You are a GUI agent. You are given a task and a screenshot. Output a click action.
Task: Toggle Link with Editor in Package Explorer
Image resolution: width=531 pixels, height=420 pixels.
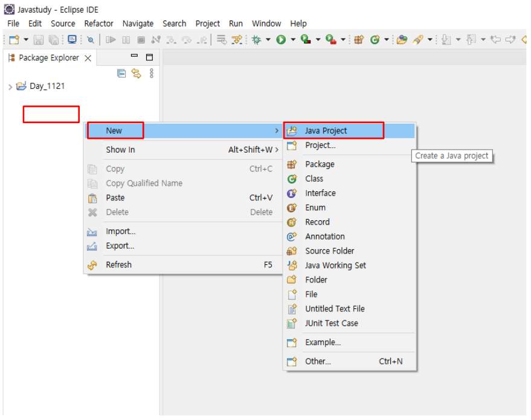136,74
